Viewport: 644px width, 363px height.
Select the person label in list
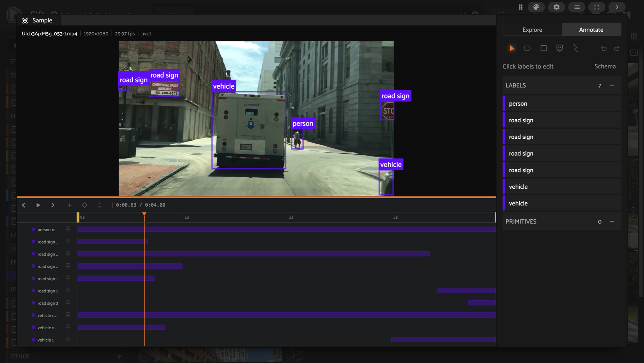pyautogui.click(x=562, y=104)
